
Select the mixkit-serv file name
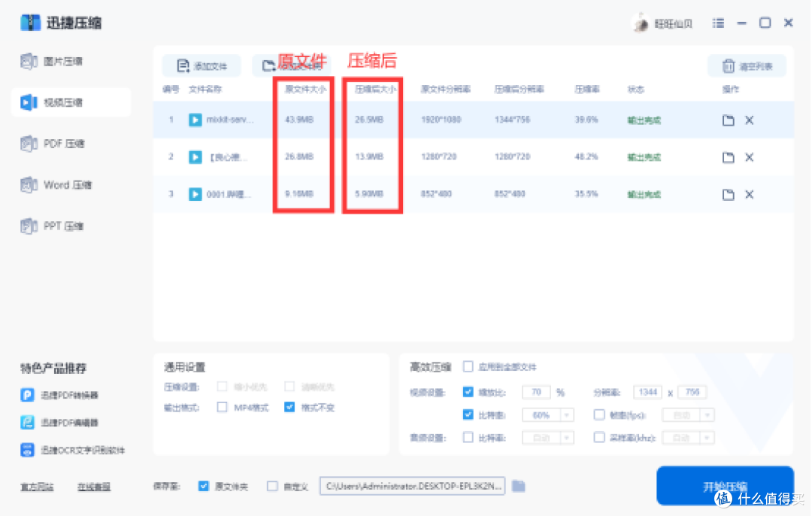230,120
